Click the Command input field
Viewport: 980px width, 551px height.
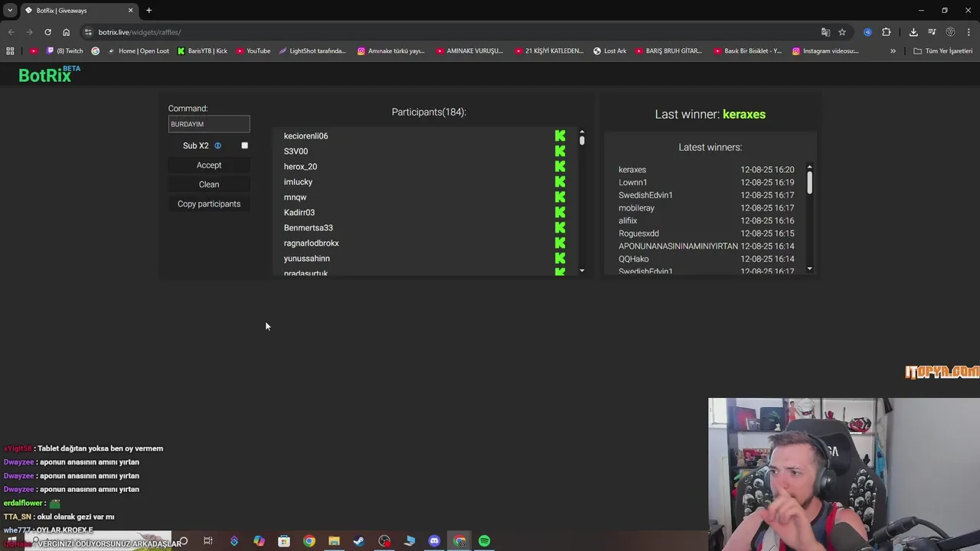209,124
